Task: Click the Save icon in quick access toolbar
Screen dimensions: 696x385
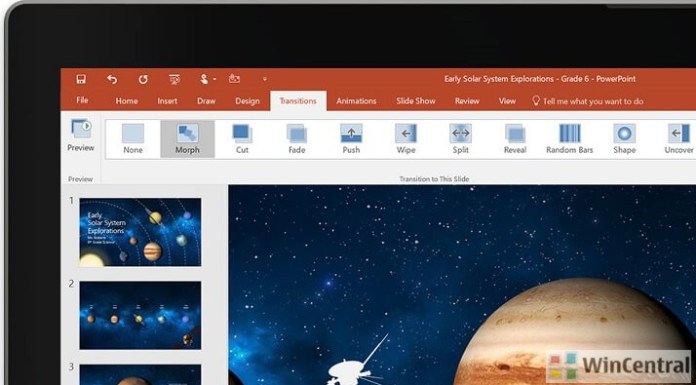Action: click(81, 79)
